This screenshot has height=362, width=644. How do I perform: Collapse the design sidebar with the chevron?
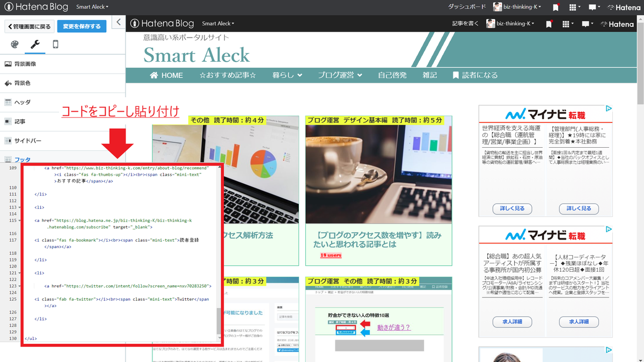click(x=119, y=22)
